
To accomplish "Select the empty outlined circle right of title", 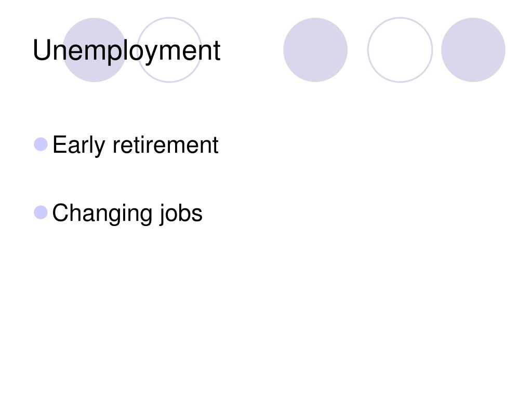I will [x=400, y=50].
